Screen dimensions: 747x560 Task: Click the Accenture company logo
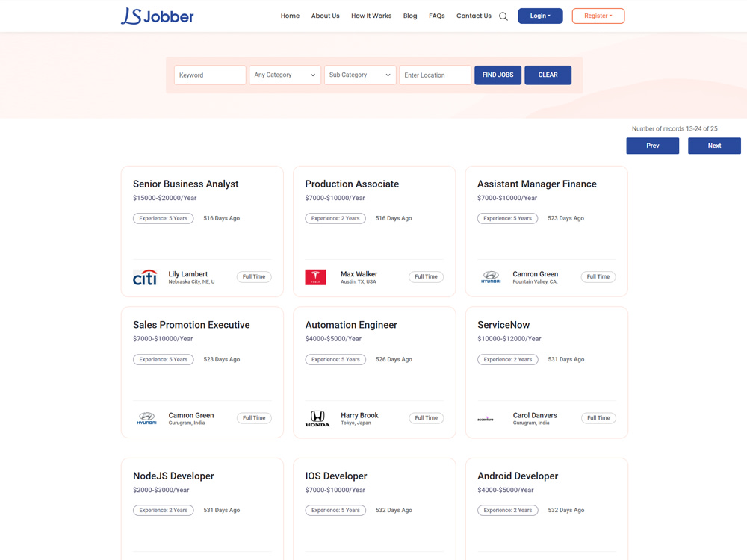coord(486,419)
